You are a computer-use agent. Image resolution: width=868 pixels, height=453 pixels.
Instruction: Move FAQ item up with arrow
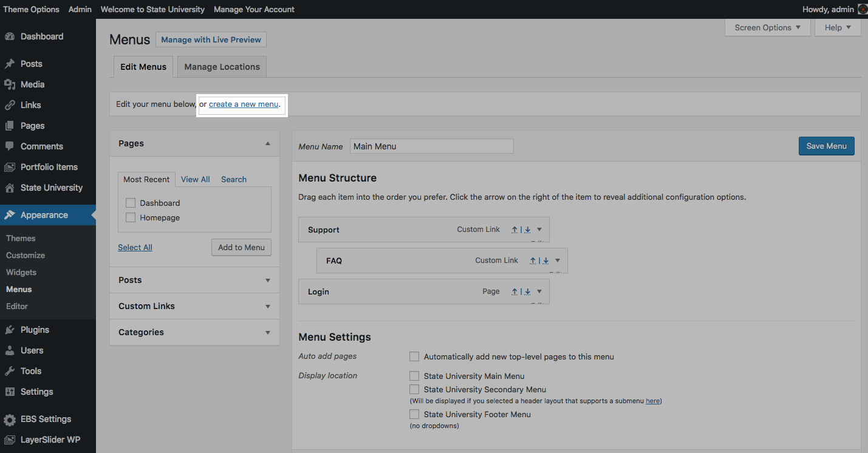[533, 261]
